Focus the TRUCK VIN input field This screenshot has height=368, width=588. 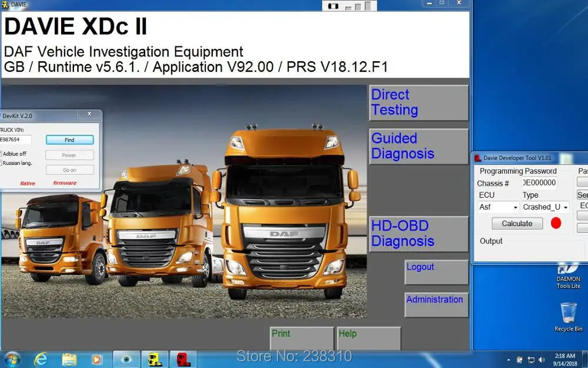(x=15, y=140)
